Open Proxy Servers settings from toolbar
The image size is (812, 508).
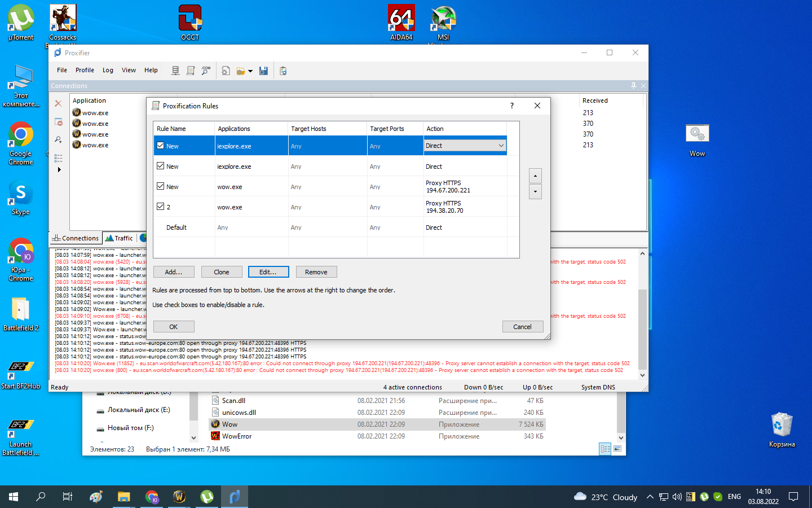pos(175,71)
